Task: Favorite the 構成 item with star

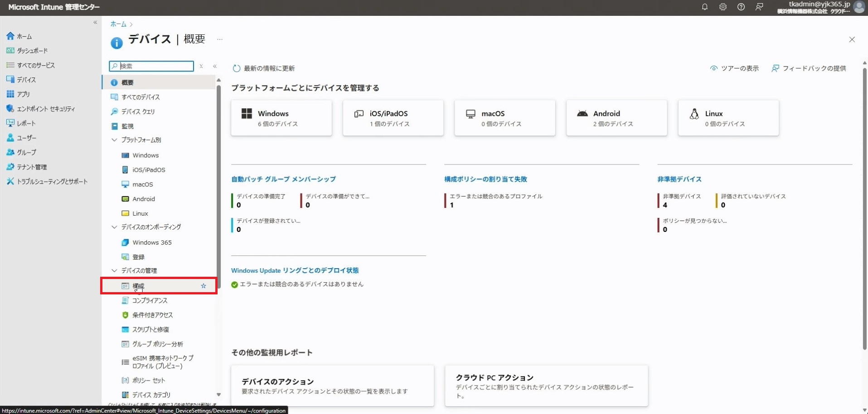Action: click(204, 286)
